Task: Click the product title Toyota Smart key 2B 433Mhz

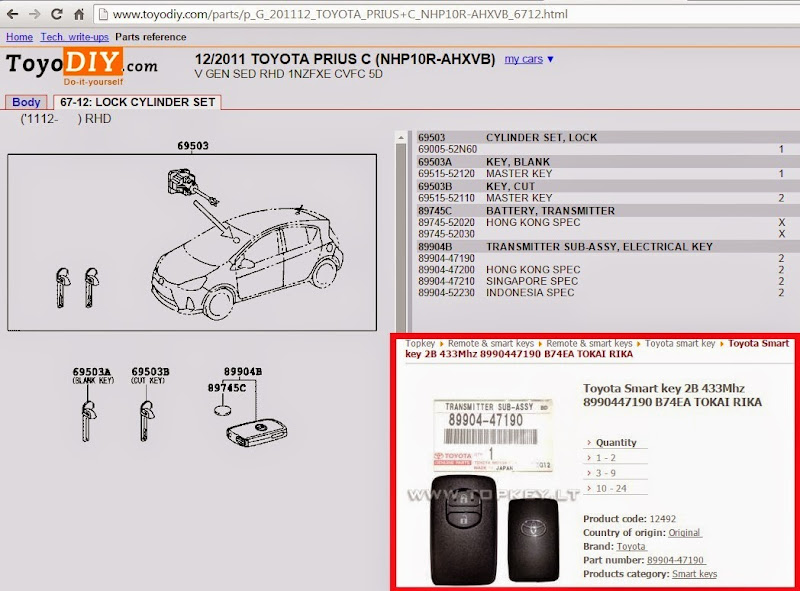Action: point(672,395)
